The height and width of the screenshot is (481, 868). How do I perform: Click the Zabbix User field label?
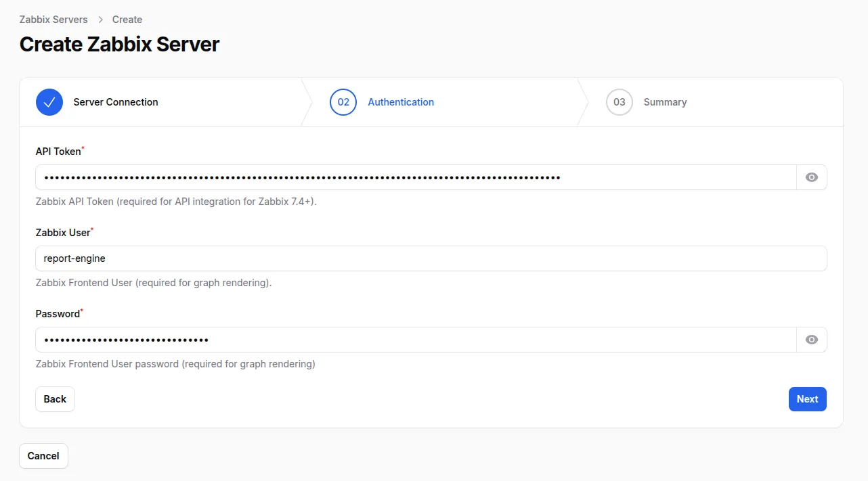[63, 233]
